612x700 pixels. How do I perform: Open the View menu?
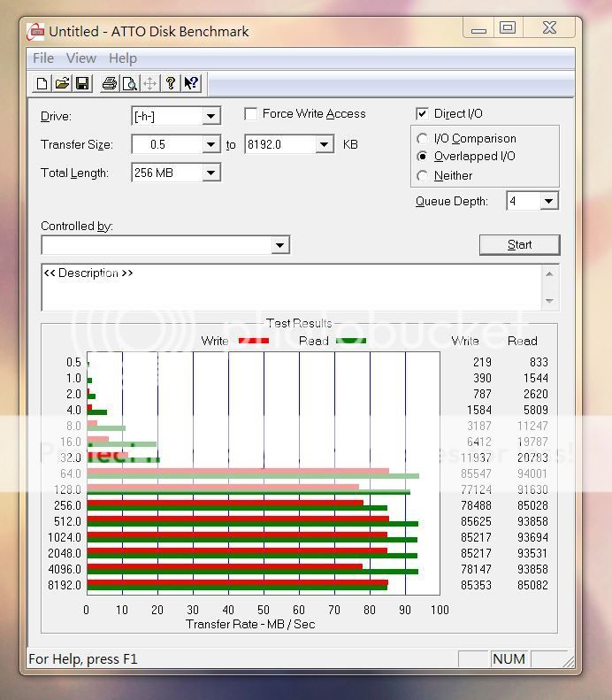[81, 58]
